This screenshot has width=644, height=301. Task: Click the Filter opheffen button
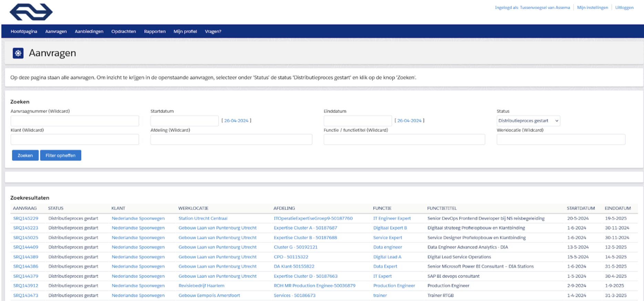click(61, 155)
